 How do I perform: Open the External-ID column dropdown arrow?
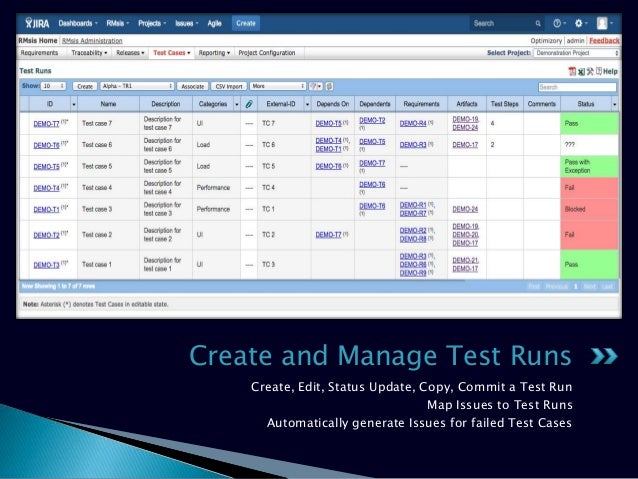(x=307, y=105)
